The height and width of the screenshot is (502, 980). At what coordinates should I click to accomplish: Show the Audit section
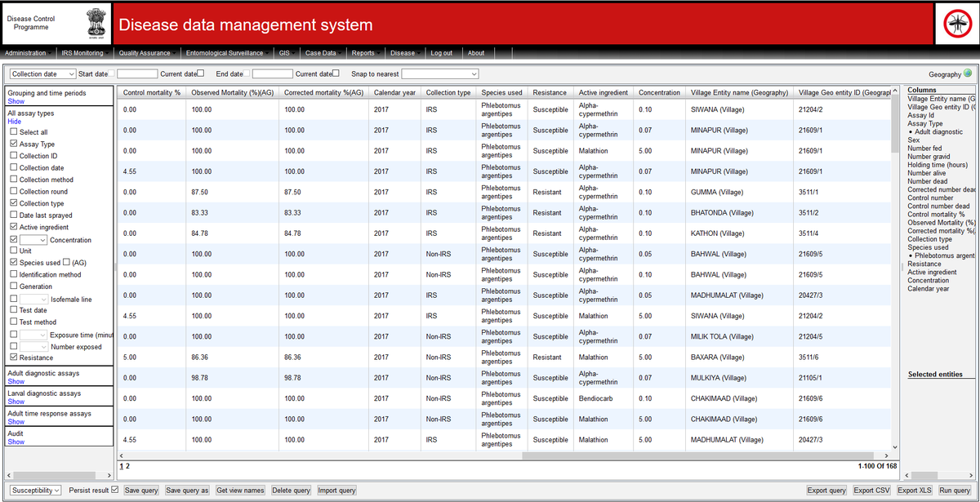16,442
